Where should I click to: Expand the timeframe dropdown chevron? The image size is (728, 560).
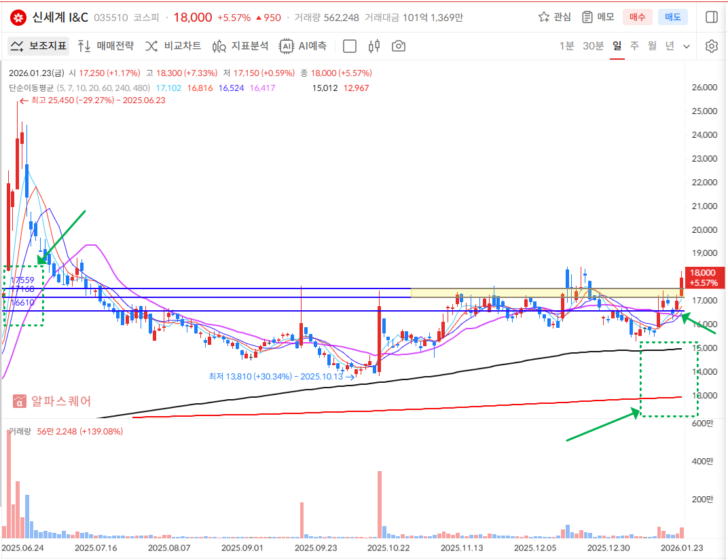click(687, 46)
